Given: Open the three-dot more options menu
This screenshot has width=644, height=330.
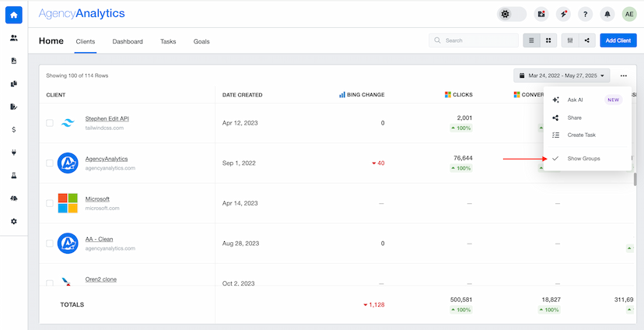Looking at the screenshot, I should 624,75.
